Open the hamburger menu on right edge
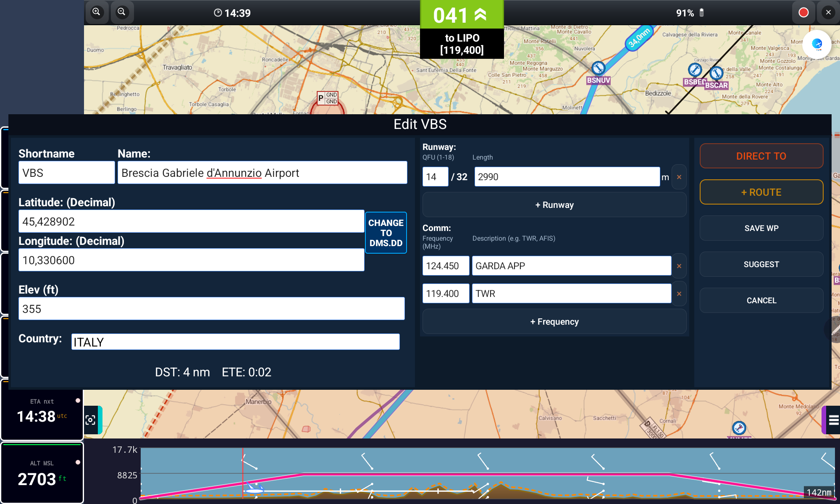This screenshot has height=504, width=840. click(x=833, y=420)
